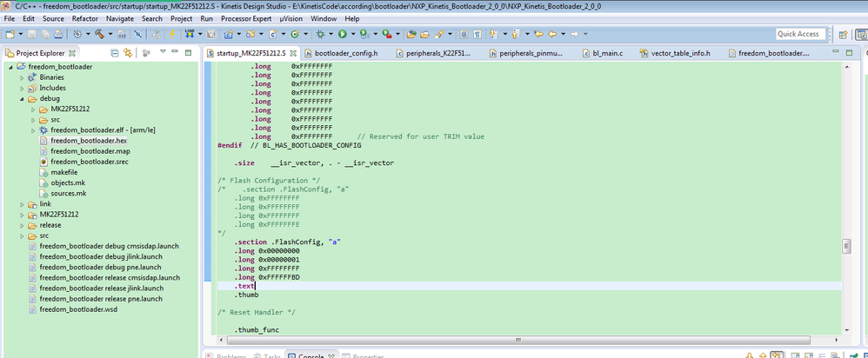This screenshot has height=358, width=868.
Task: Click the LOAD flash programmer icon
Action: pyautogui.click(x=190, y=34)
